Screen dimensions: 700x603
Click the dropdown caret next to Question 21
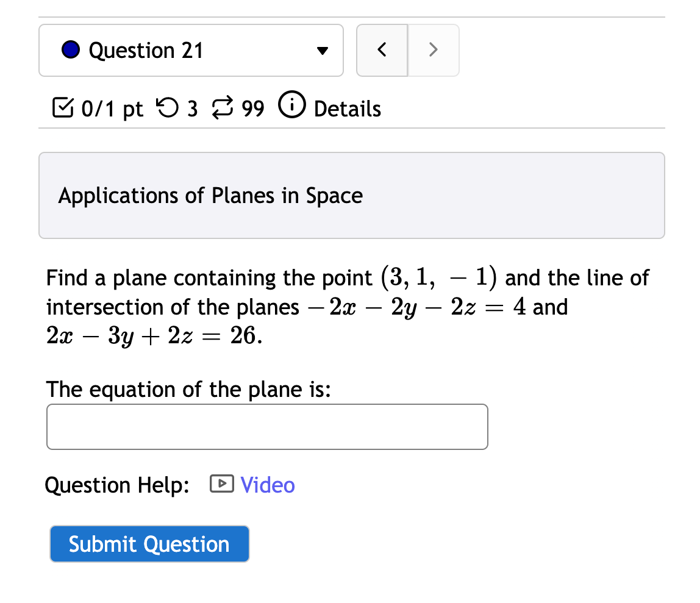(x=322, y=51)
